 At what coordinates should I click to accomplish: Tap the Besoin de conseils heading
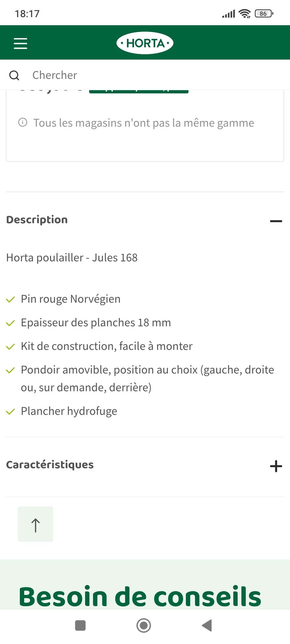click(x=140, y=597)
